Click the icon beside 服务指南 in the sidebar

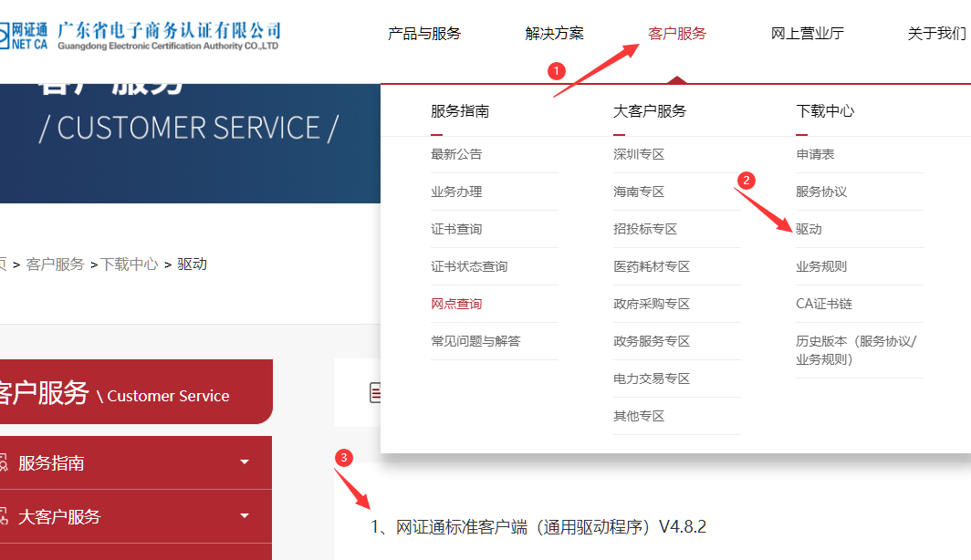click(x=3, y=463)
